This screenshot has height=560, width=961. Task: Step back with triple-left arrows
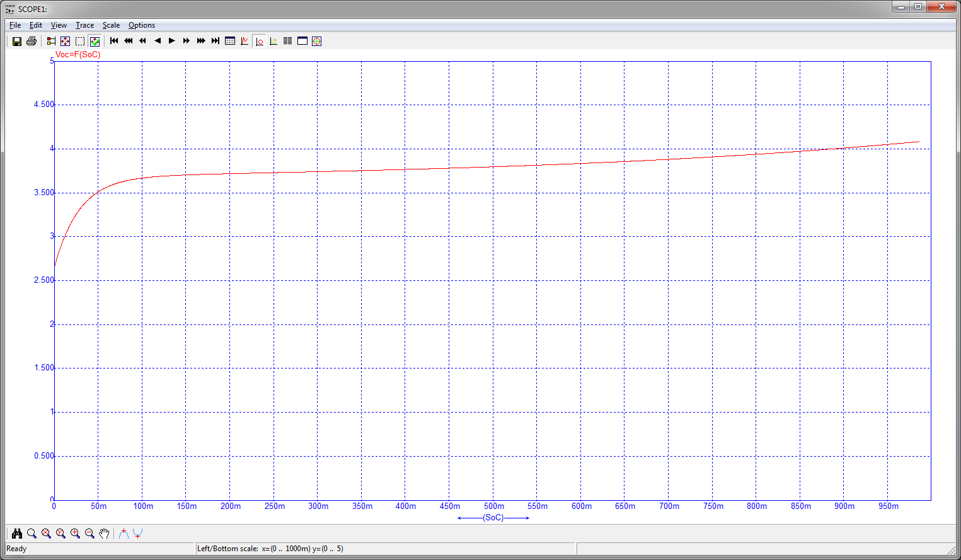click(x=129, y=41)
